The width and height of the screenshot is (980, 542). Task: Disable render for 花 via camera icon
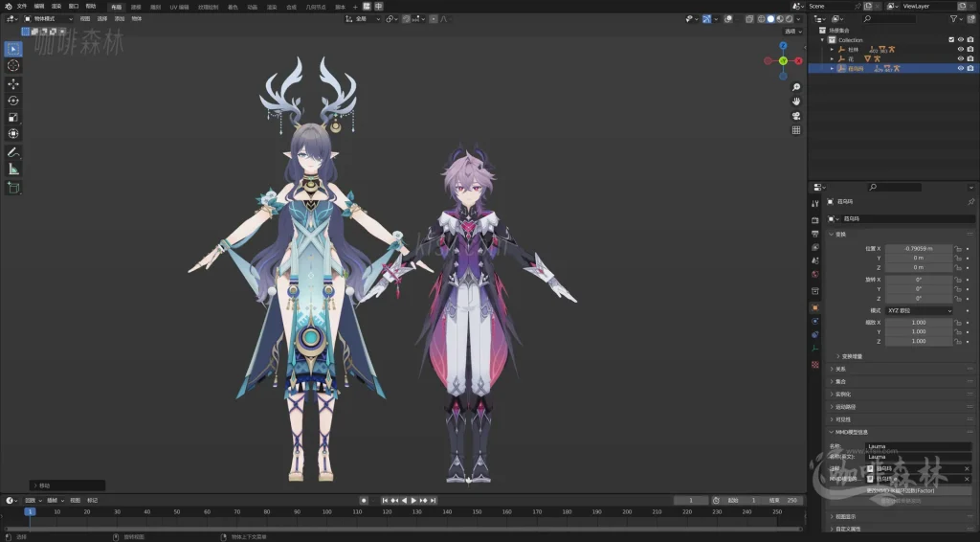click(x=970, y=58)
